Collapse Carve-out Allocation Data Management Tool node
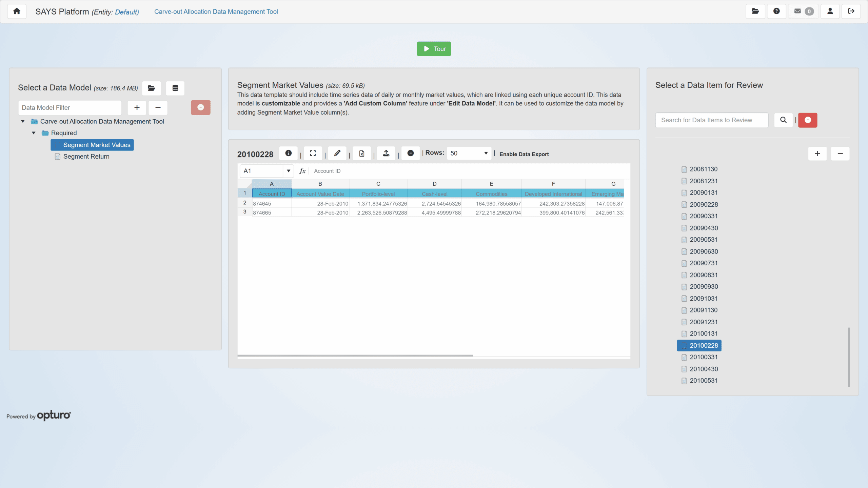 23,121
